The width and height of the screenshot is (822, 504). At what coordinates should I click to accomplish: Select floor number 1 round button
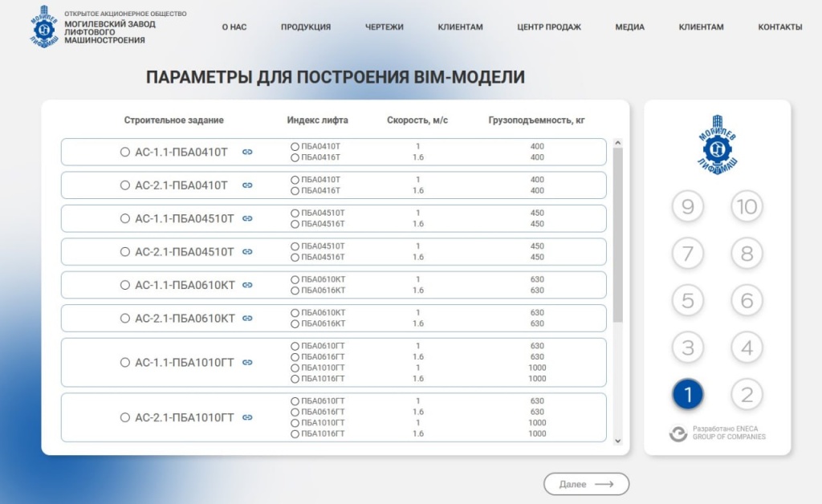[687, 395]
